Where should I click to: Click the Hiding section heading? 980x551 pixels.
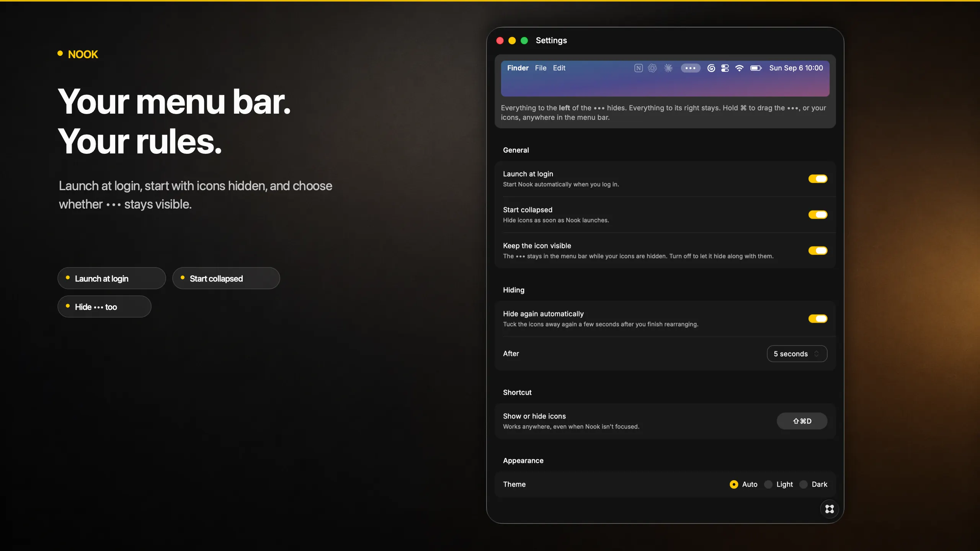[x=514, y=290]
